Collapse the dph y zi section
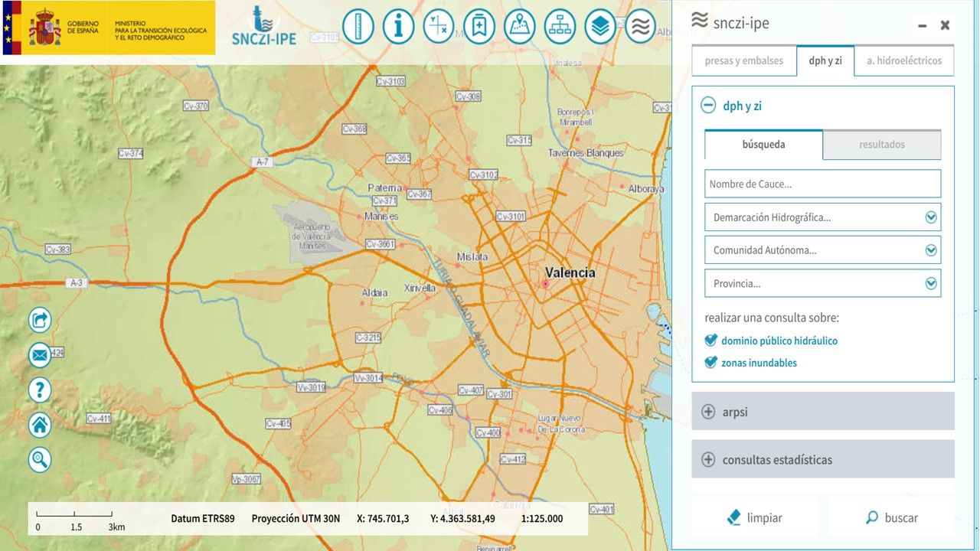Image resolution: width=980 pixels, height=551 pixels. (x=709, y=106)
